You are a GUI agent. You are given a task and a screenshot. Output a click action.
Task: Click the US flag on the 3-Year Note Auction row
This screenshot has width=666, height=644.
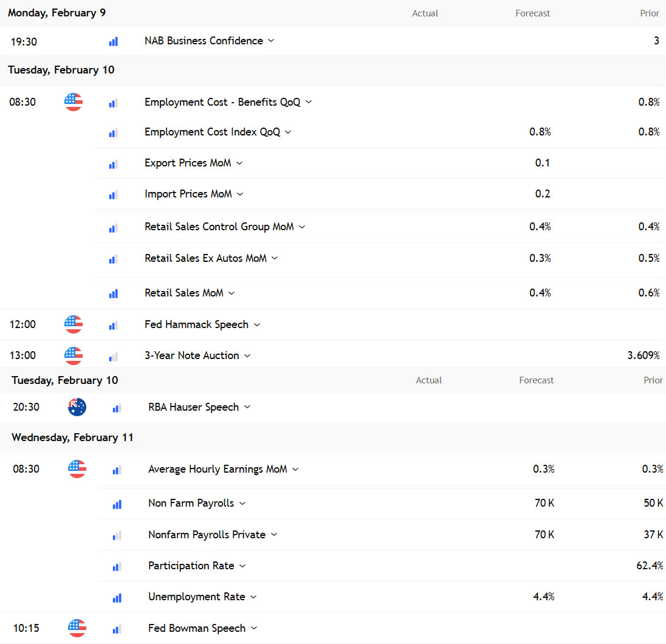tap(74, 356)
